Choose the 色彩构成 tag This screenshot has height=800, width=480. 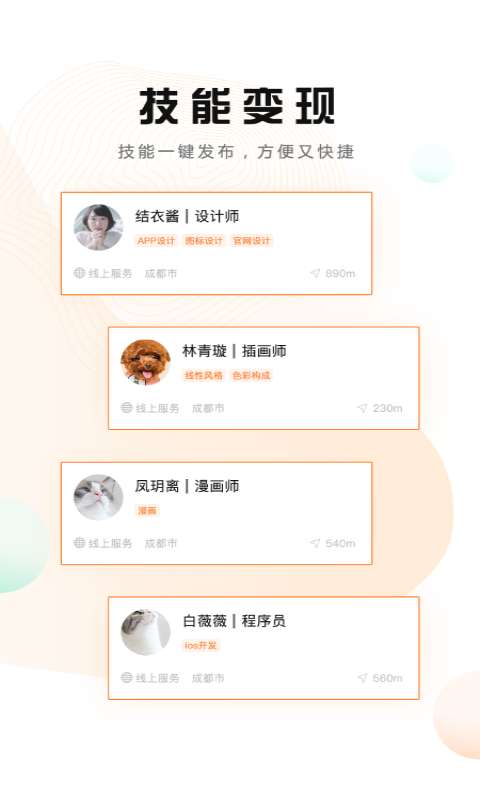point(251,376)
